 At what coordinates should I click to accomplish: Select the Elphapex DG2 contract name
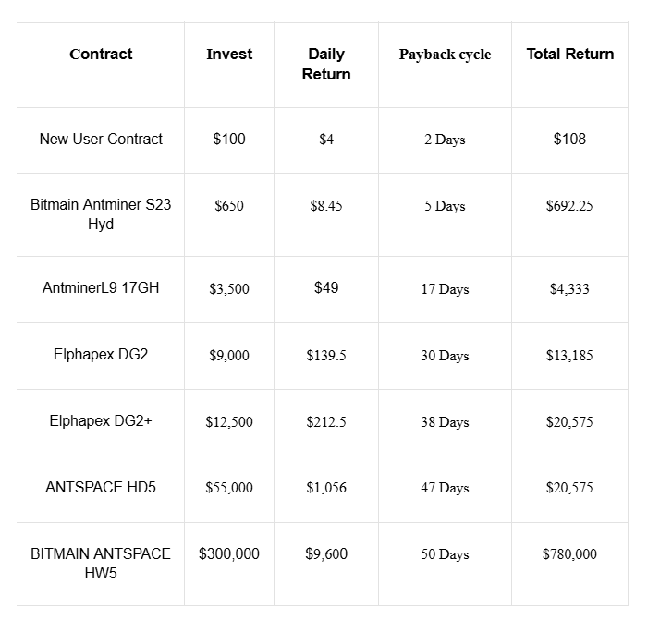[101, 355]
